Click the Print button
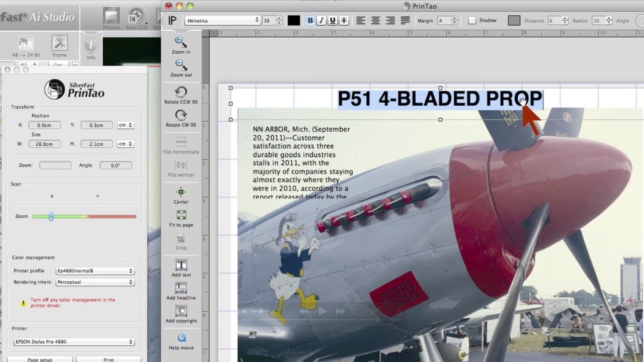Screen dimensions: 644x362 [108, 359]
